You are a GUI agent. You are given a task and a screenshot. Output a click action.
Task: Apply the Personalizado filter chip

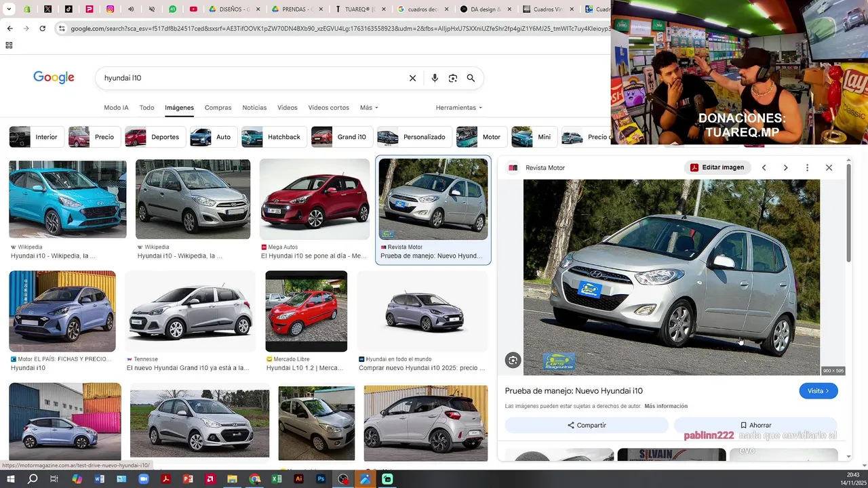(x=413, y=137)
